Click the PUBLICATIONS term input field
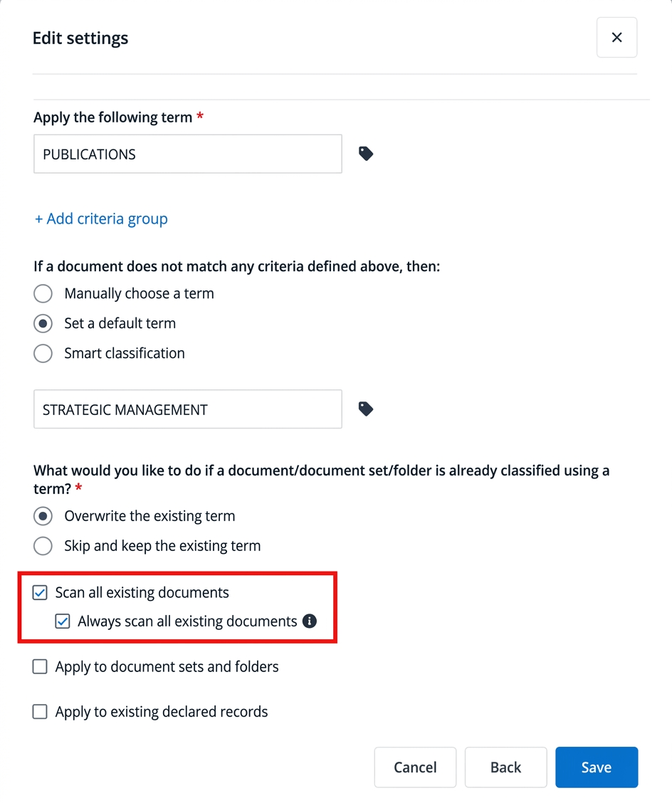Viewport: 672px width, 803px height. point(187,154)
